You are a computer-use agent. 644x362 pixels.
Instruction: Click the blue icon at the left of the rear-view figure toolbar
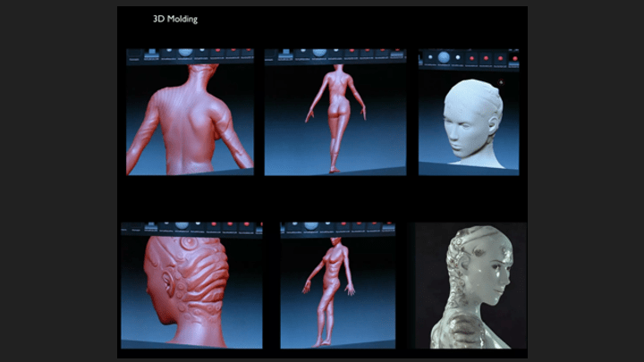coord(286,54)
